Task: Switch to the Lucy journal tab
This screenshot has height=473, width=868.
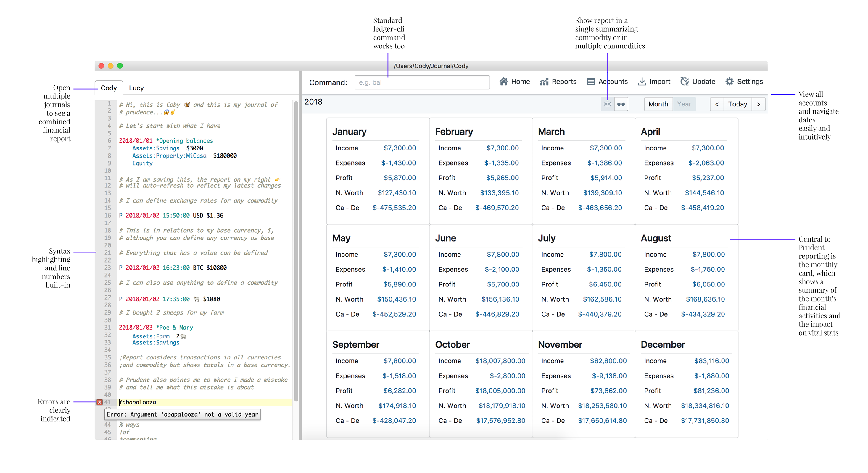Action: 136,88
